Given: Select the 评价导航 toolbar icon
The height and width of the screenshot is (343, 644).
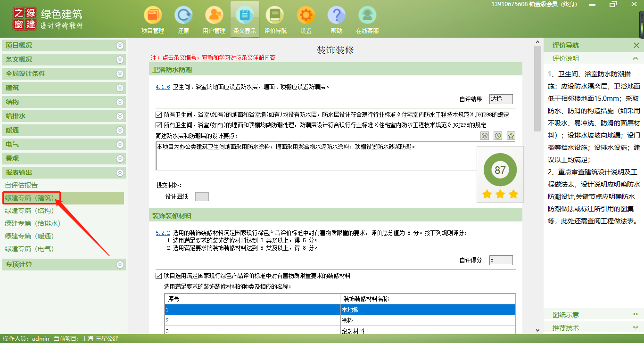Looking at the screenshot, I should coord(275,20).
